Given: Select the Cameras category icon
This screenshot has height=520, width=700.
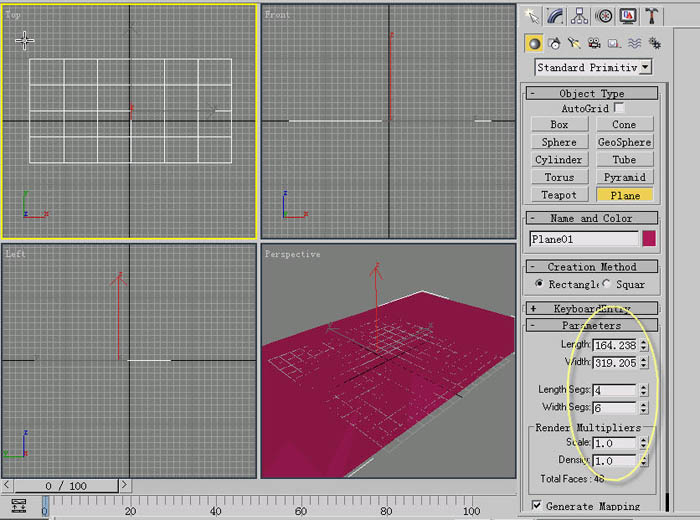Looking at the screenshot, I should click(x=594, y=43).
